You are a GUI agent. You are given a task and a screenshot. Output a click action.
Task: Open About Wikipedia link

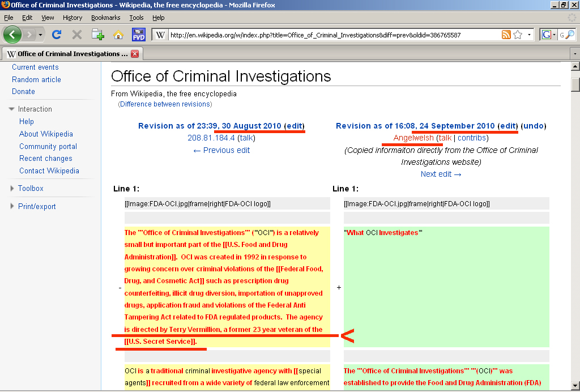[x=46, y=134]
